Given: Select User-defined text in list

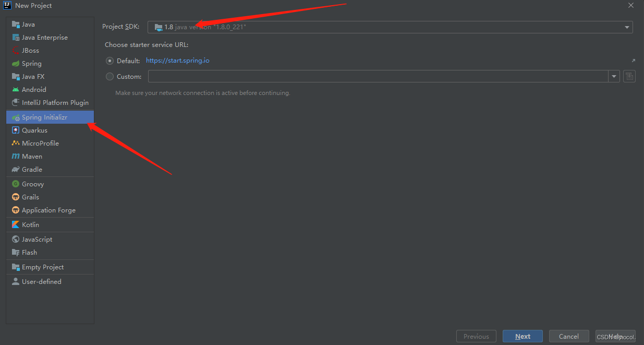Looking at the screenshot, I should [42, 282].
